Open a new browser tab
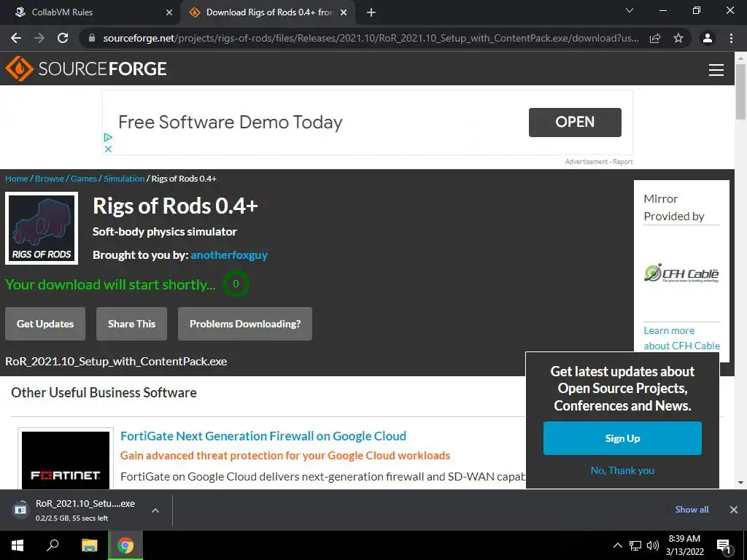 (371, 12)
